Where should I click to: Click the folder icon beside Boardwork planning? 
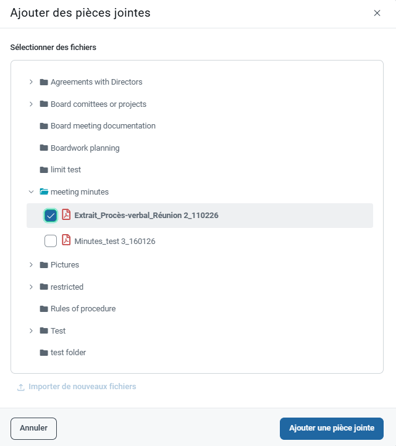click(x=44, y=148)
